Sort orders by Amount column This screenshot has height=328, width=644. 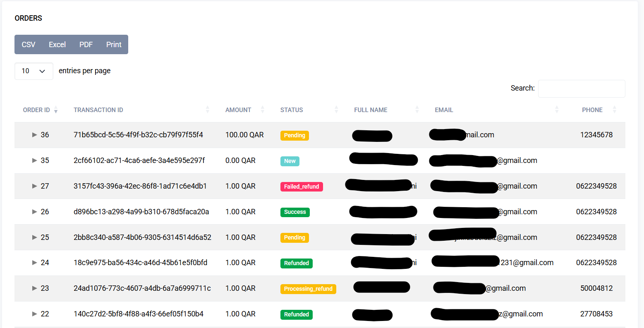262,110
